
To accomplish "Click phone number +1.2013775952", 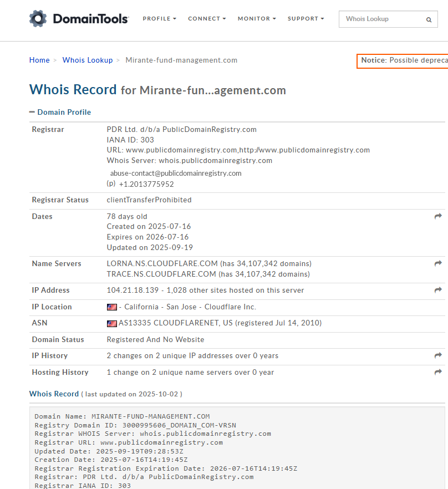I will (x=146, y=184).
